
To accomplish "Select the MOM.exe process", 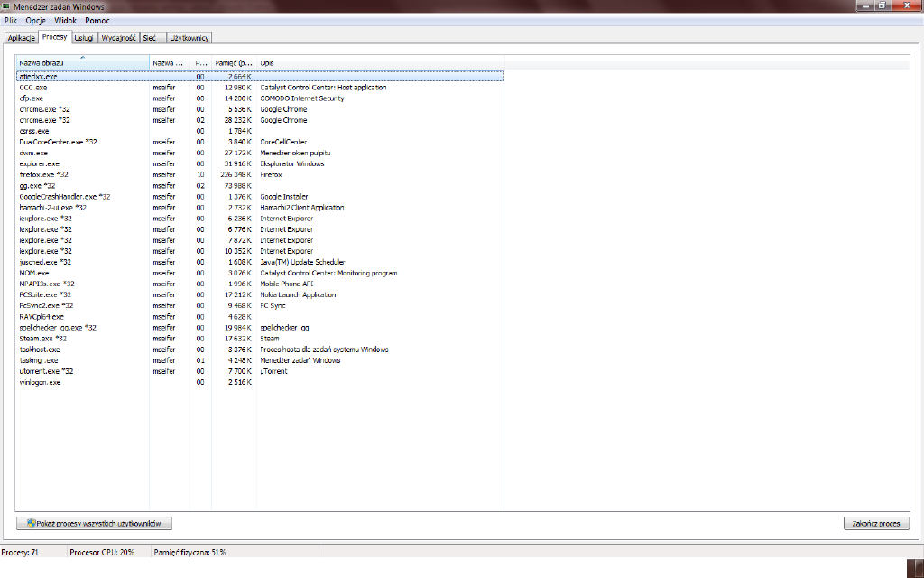I will pyautogui.click(x=260, y=273).
